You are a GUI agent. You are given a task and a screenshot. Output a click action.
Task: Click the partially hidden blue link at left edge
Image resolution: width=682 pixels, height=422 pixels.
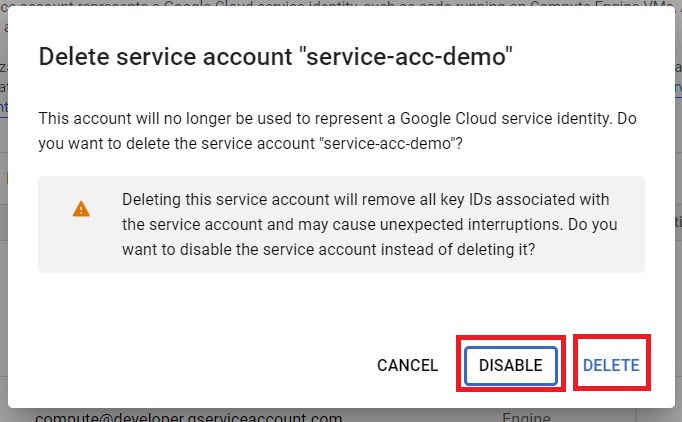coord(3,107)
